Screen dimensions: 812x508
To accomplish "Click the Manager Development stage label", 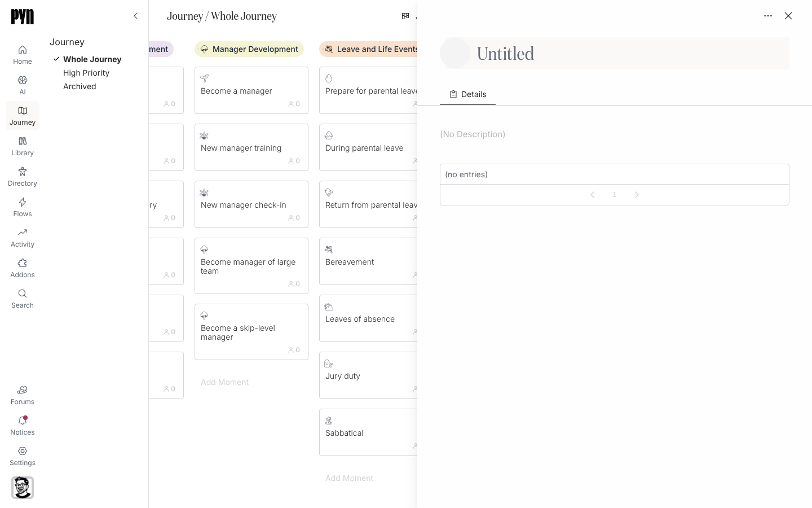I will point(249,49).
